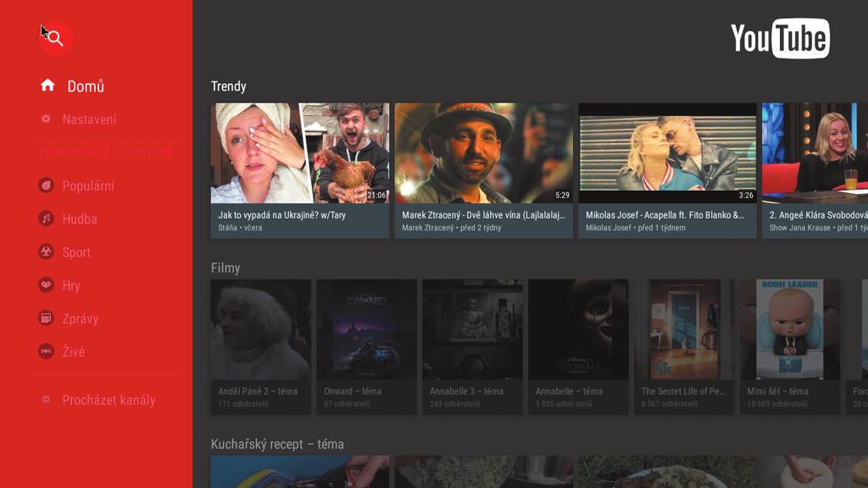Click 3:26 duration badge
The width and height of the screenshot is (868, 488).
point(746,195)
